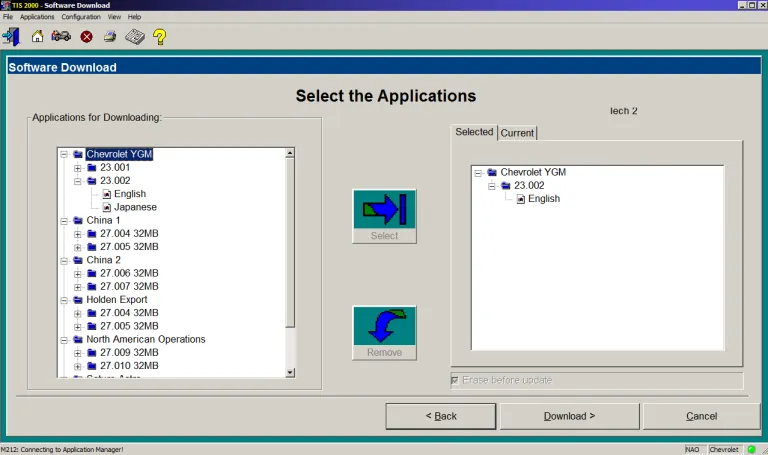Click the Chevrolet status bar field
This screenshot has width=768, height=455.
pos(725,449)
